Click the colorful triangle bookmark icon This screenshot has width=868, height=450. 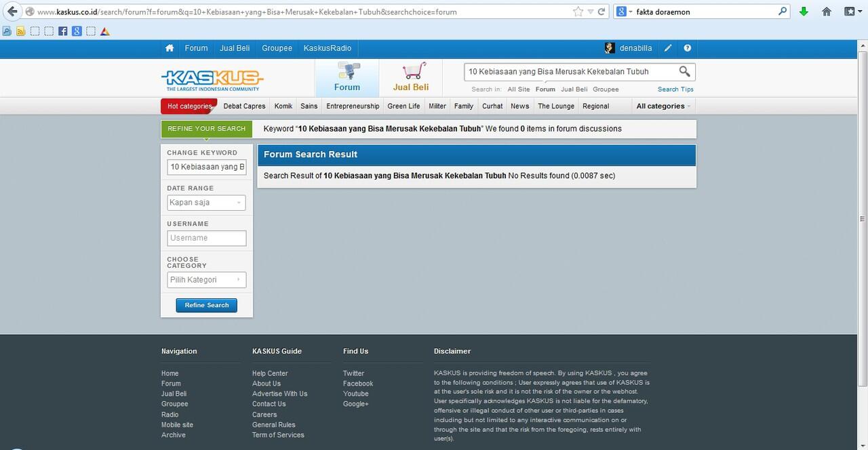coord(105,31)
